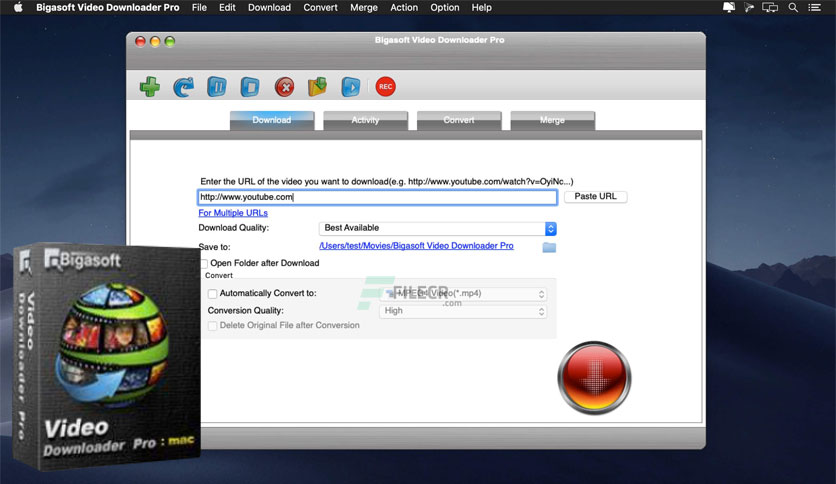Open the Action menu

tap(404, 7)
